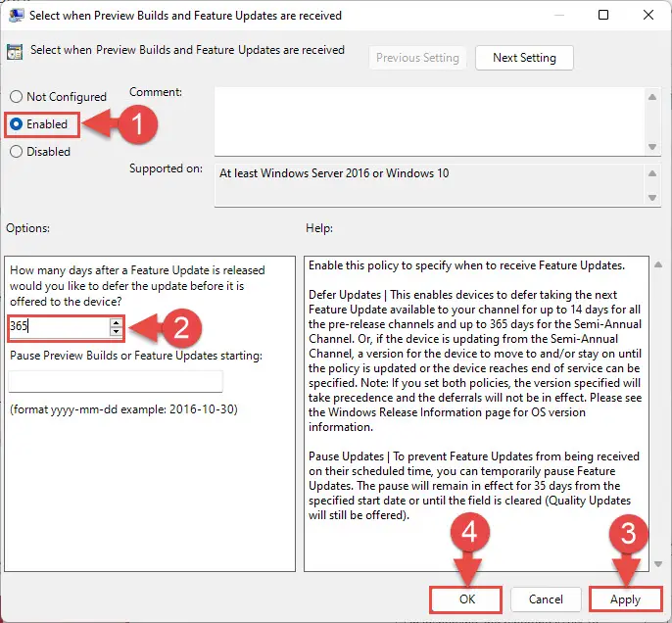Click 'Pause Preview Builds or Feature Updates starting:' label
Image resolution: width=672 pixels, height=623 pixels.
pos(136,356)
